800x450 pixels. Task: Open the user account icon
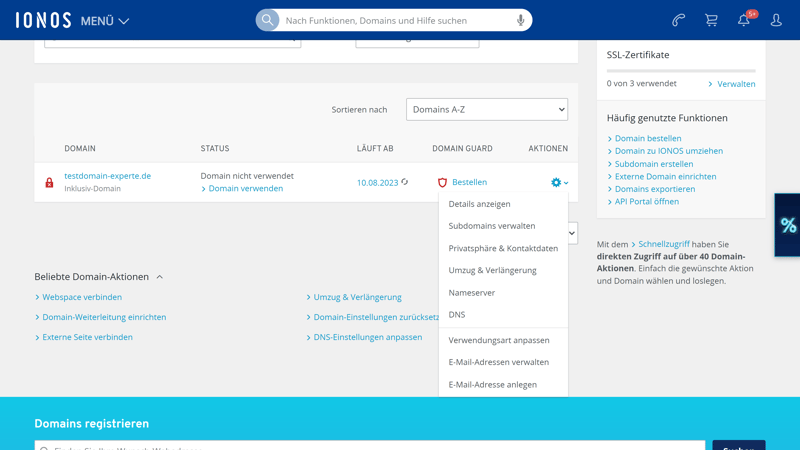pos(776,20)
